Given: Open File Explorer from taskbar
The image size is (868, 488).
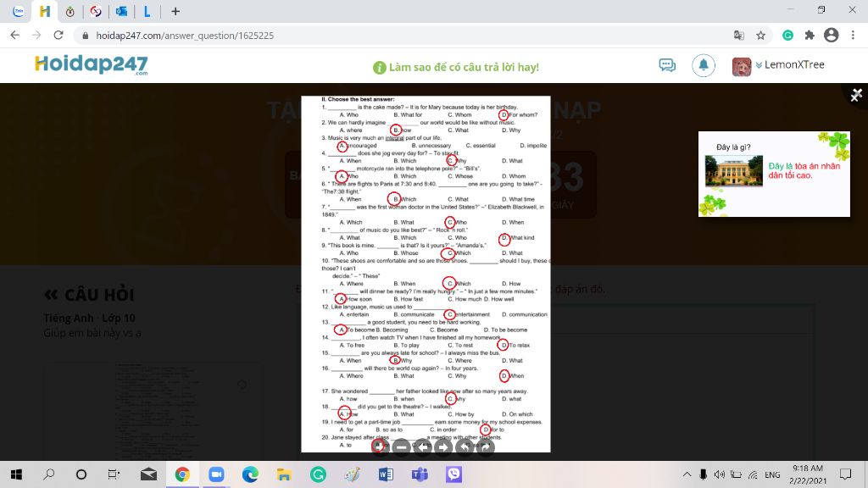Looking at the screenshot, I should (x=284, y=474).
